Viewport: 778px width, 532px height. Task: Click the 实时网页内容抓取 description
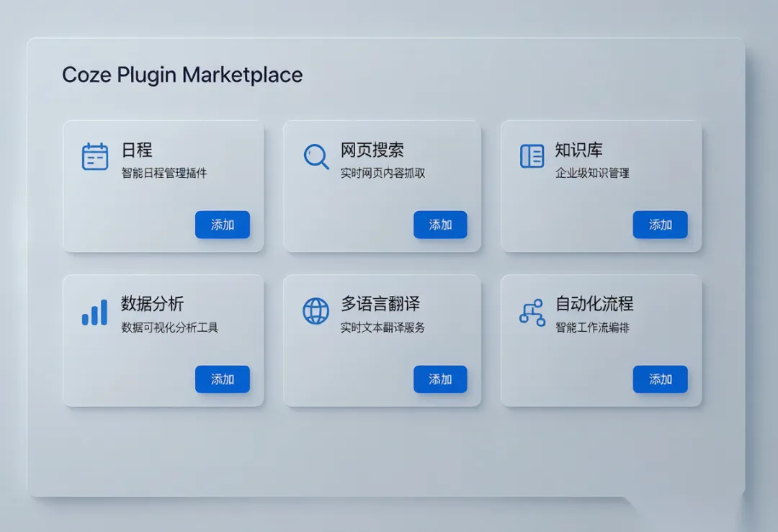tap(383, 173)
